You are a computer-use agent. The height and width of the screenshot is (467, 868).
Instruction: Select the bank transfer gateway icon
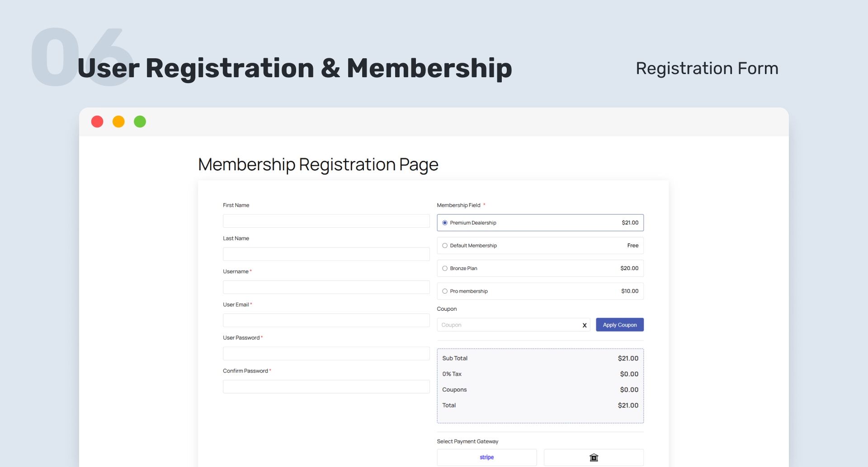point(594,458)
